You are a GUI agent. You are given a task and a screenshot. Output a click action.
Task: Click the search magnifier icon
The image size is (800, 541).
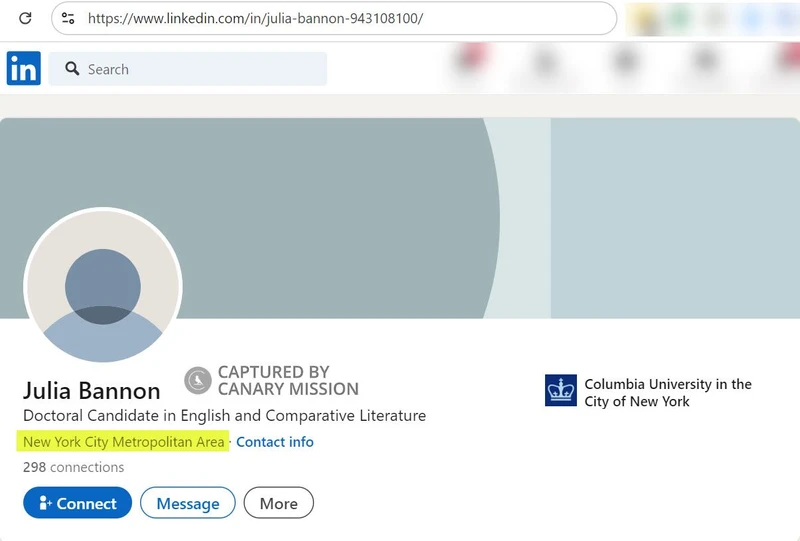(x=72, y=68)
